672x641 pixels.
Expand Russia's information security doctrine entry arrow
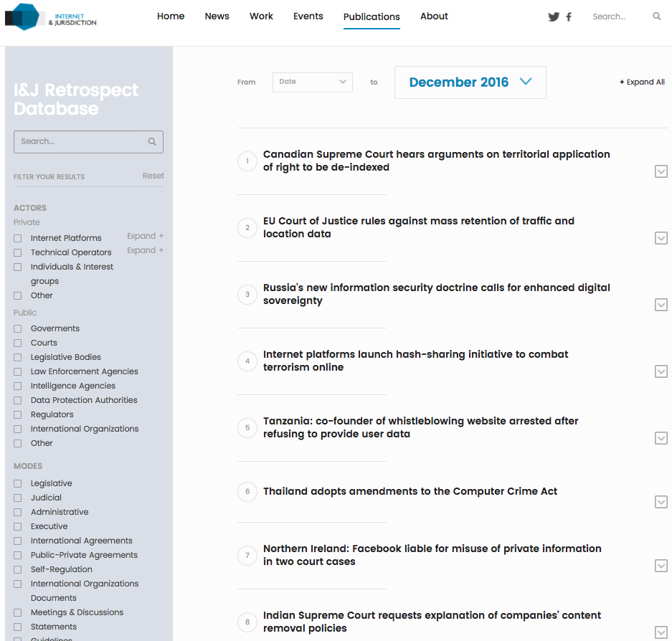(661, 305)
